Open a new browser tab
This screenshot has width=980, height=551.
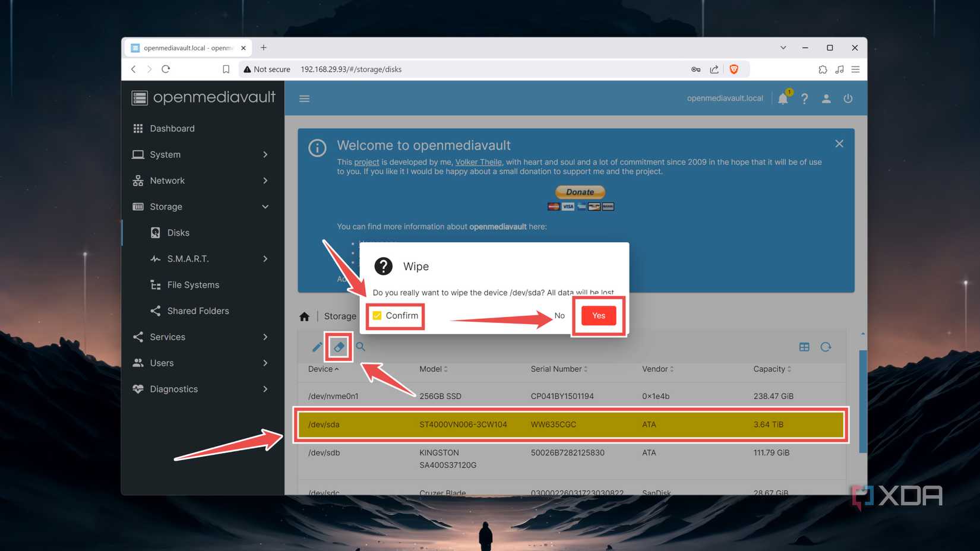[x=264, y=47]
